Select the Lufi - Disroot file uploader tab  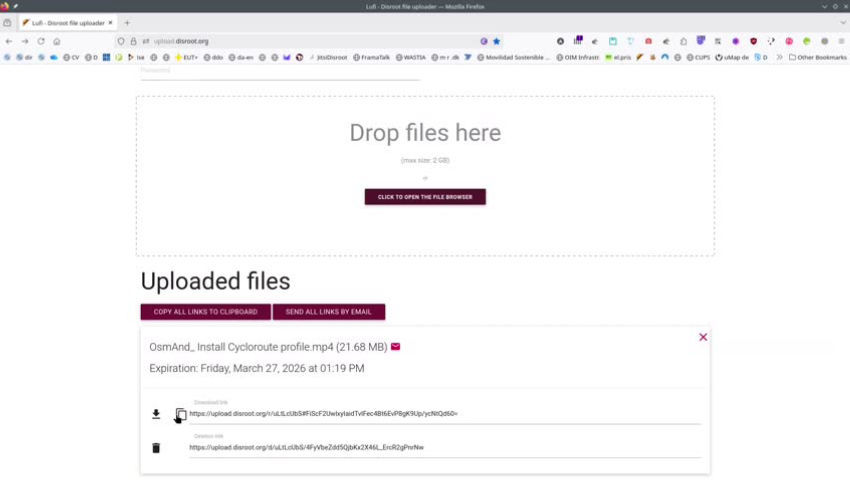click(x=68, y=22)
